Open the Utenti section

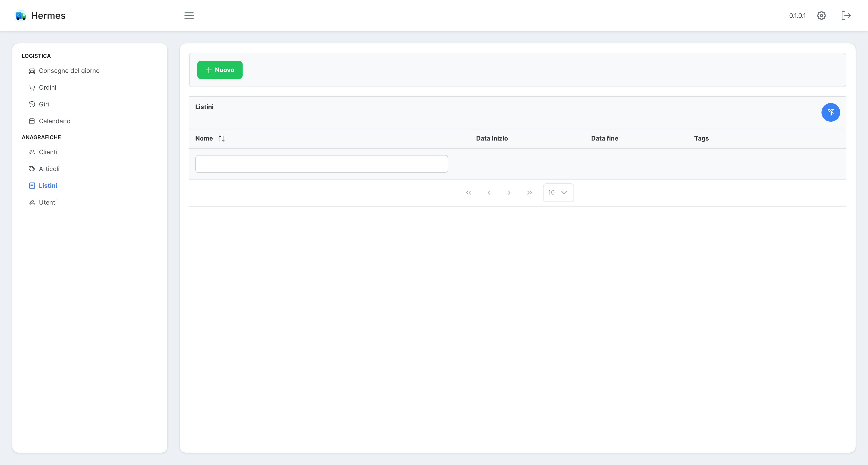click(48, 203)
